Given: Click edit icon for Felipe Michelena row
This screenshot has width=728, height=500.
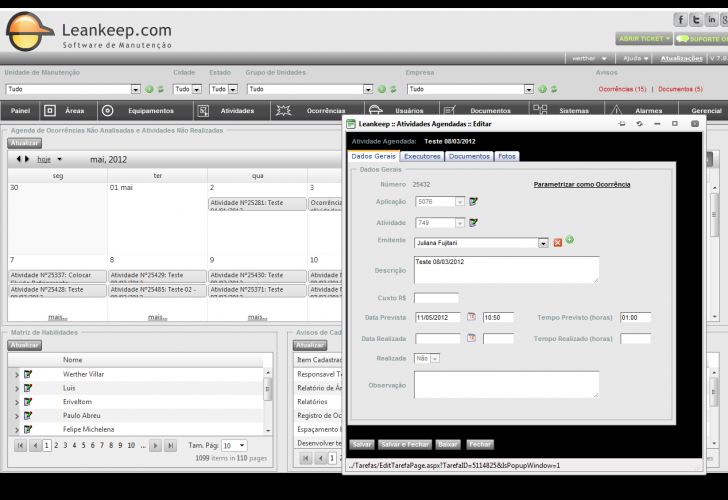Looking at the screenshot, I should pos(28,429).
